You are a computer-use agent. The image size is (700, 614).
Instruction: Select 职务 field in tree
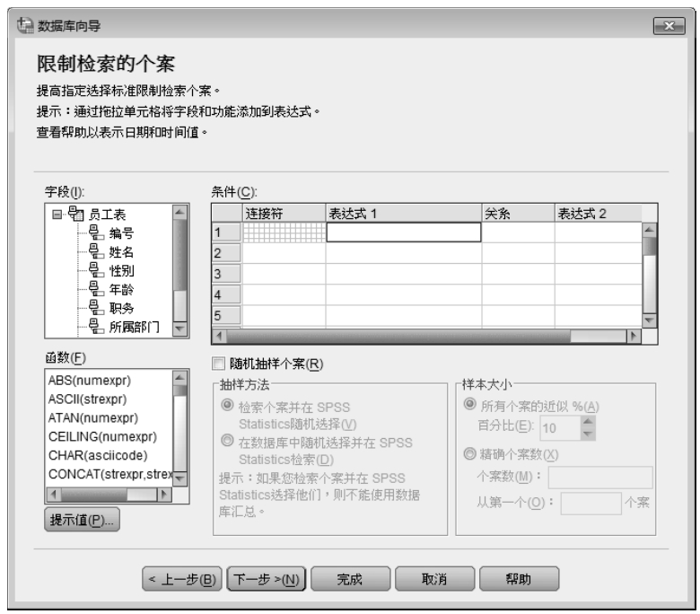click(x=121, y=308)
